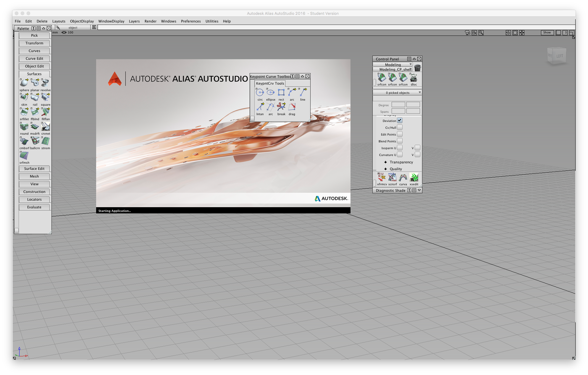Select the revolve surface tool
Screen dimensions: 588x375
pos(45,83)
